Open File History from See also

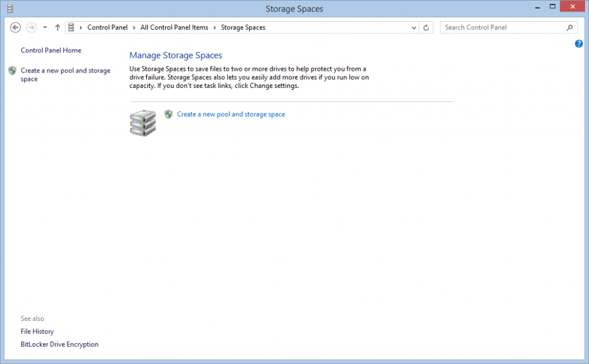coord(37,331)
